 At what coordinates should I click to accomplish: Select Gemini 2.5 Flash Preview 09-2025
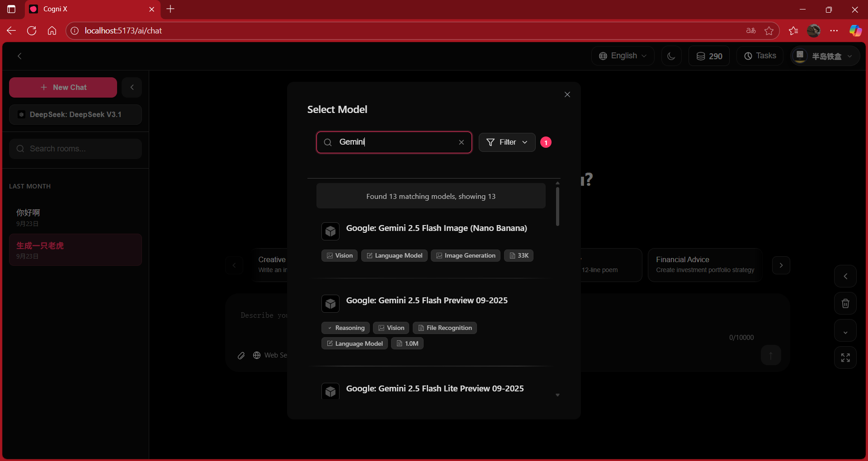[x=426, y=301]
